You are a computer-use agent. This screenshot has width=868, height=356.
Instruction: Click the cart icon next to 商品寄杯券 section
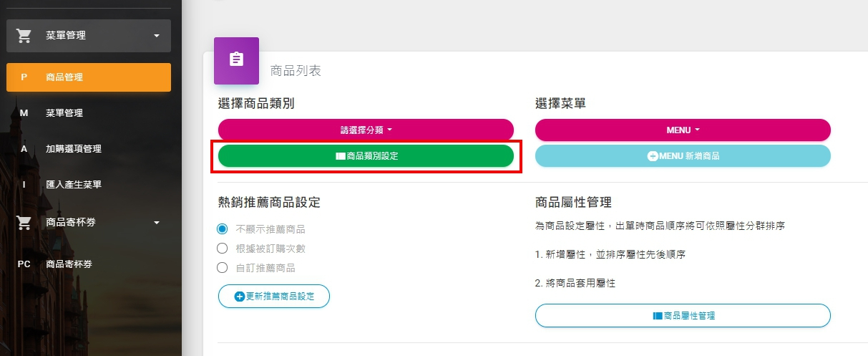tap(24, 223)
